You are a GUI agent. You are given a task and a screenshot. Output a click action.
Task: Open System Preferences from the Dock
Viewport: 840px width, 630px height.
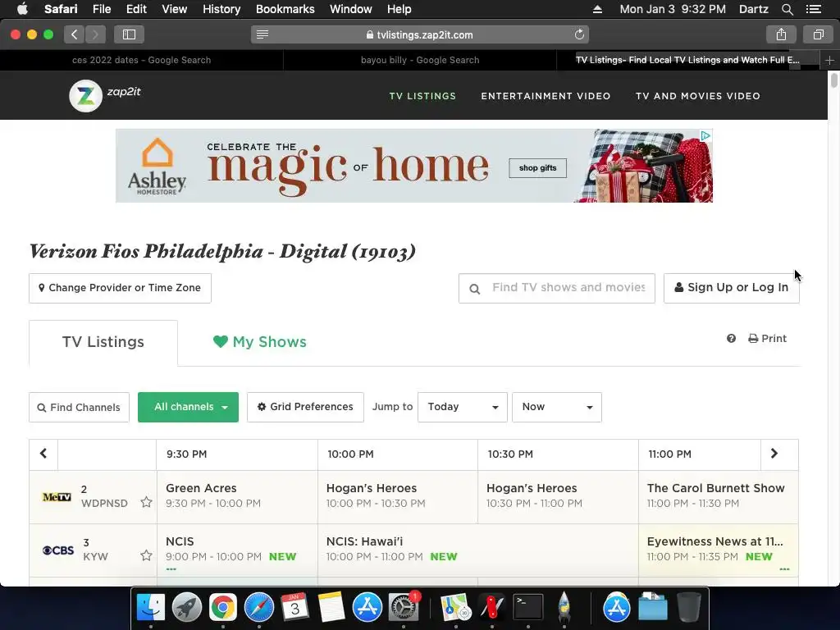point(404,608)
